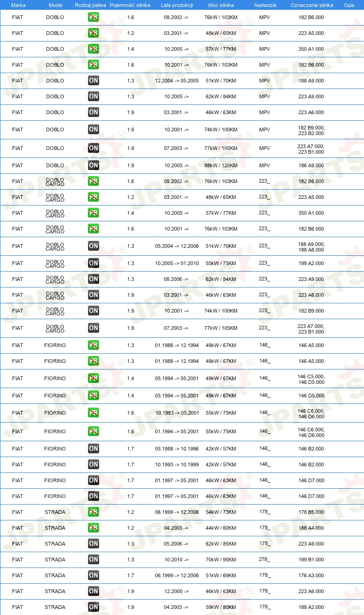Click engine codes 182 B9.000, 223 B2.000

click(311, 130)
